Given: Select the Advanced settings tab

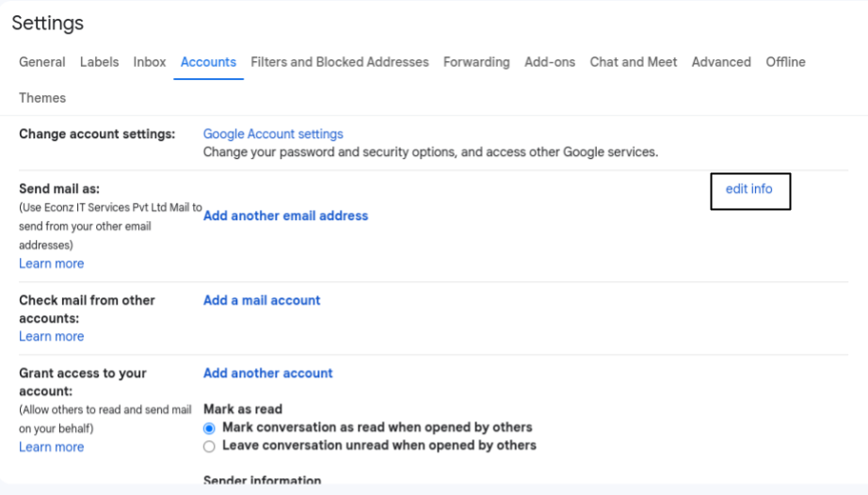Looking at the screenshot, I should click(721, 62).
